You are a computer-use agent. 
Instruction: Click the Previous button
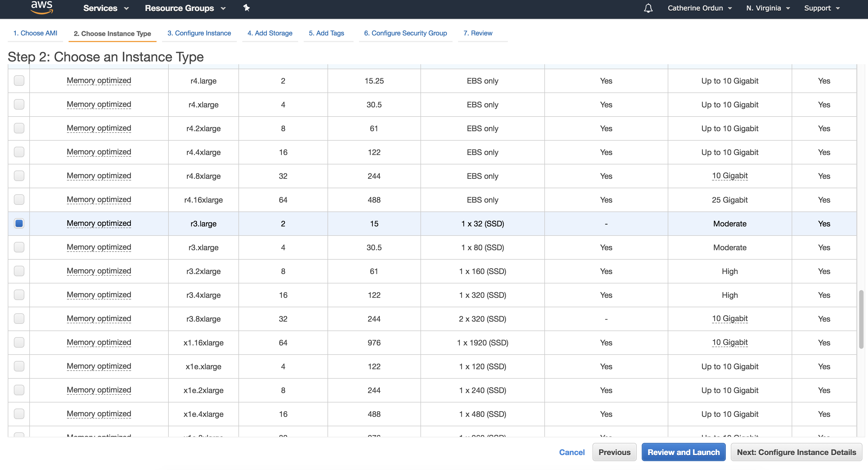(614, 452)
